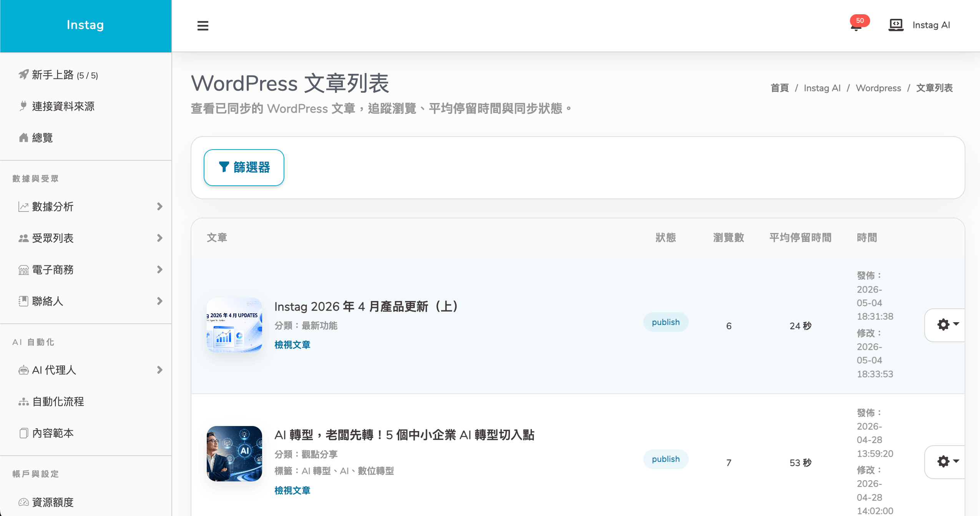Click 檢視文章 link for Instag 2026 article
980x516 pixels.
[x=292, y=345]
